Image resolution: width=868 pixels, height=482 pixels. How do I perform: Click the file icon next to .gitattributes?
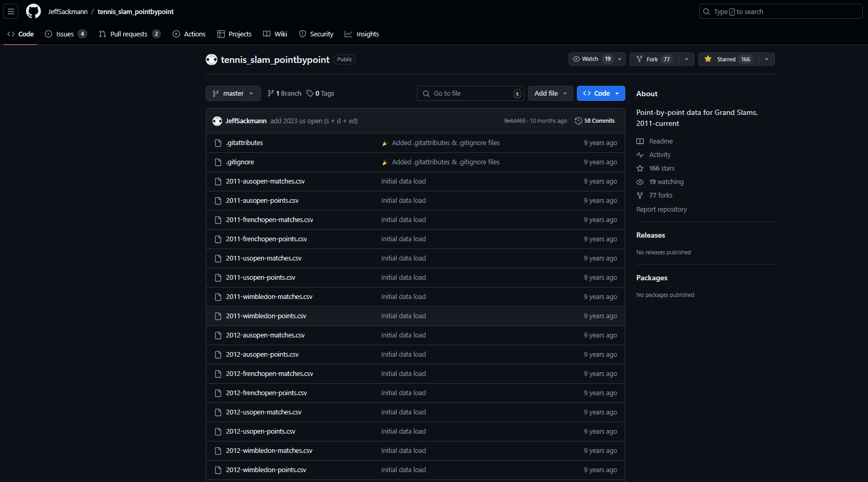coord(218,143)
